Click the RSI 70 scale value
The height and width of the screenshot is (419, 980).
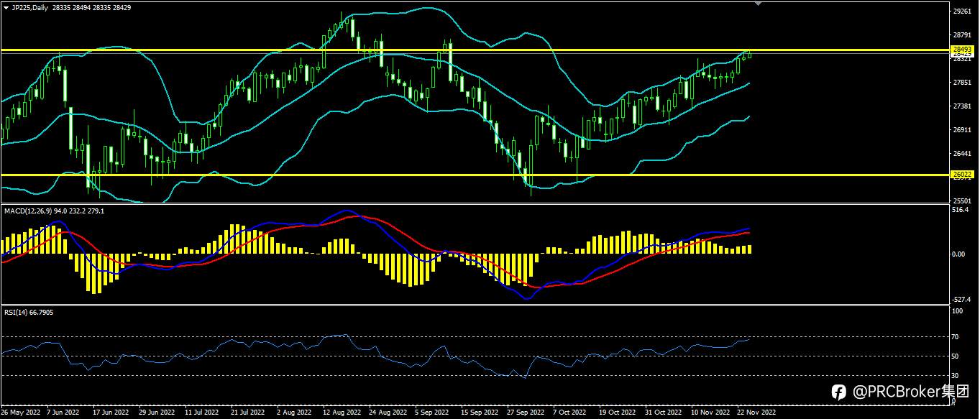[x=956, y=336]
